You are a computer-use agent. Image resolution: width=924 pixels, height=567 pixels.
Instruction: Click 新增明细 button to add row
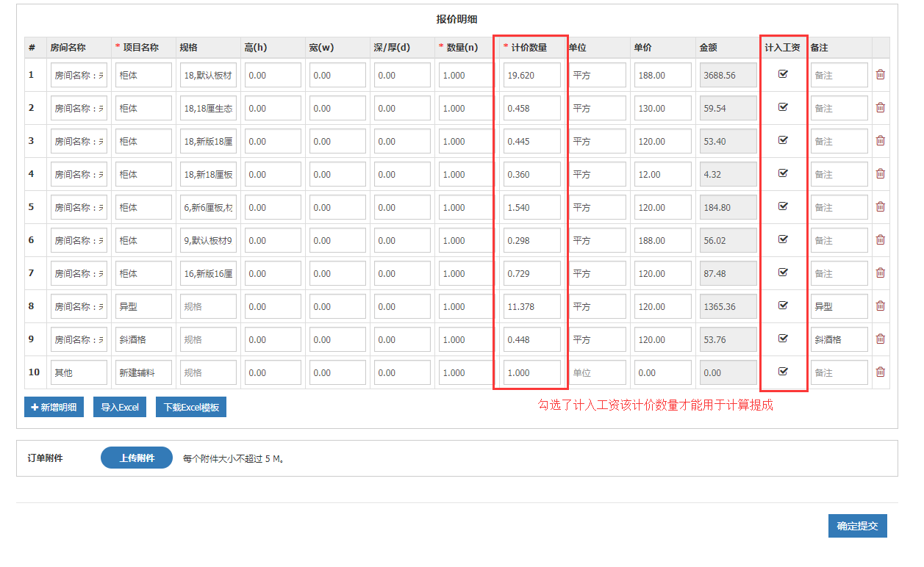click(54, 407)
